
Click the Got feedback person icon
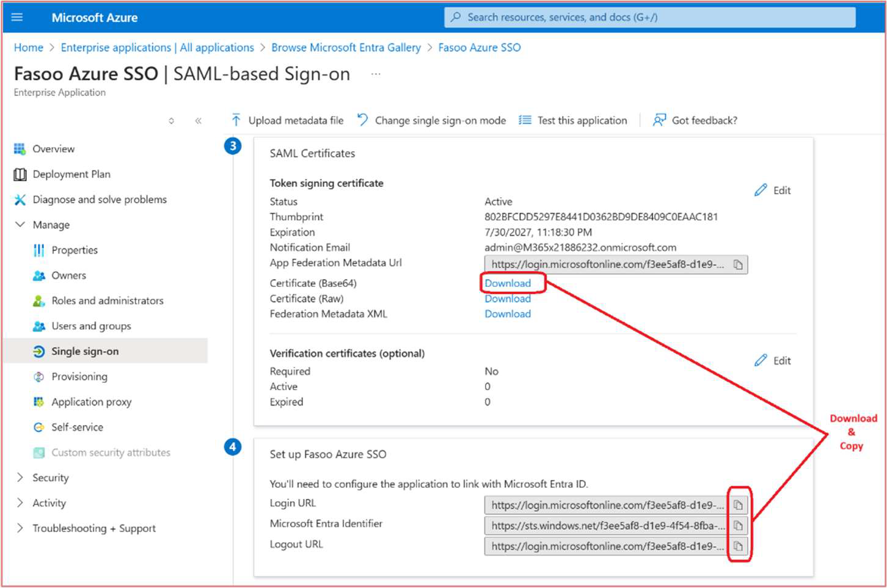(659, 120)
